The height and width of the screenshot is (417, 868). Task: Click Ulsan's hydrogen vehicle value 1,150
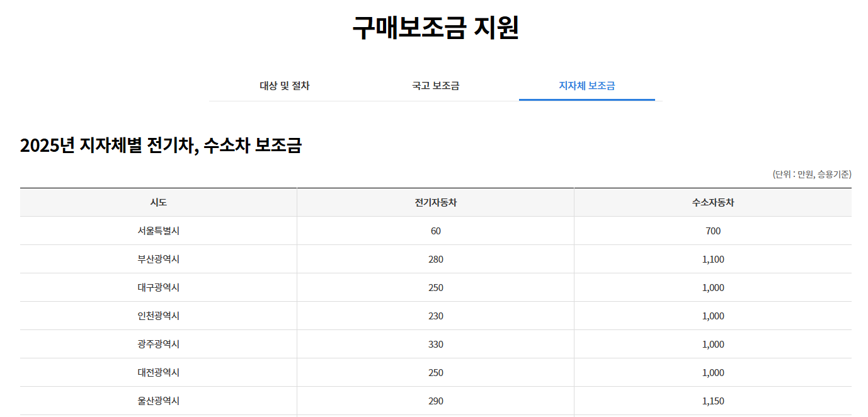tap(712, 401)
